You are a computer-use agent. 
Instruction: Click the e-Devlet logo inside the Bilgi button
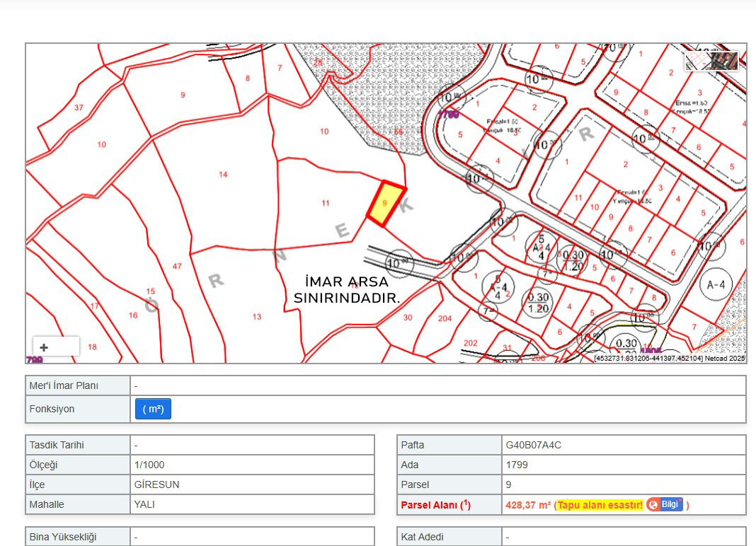click(652, 504)
